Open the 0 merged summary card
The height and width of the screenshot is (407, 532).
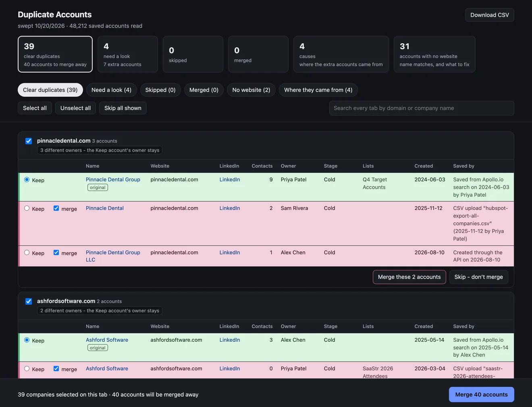point(258,54)
